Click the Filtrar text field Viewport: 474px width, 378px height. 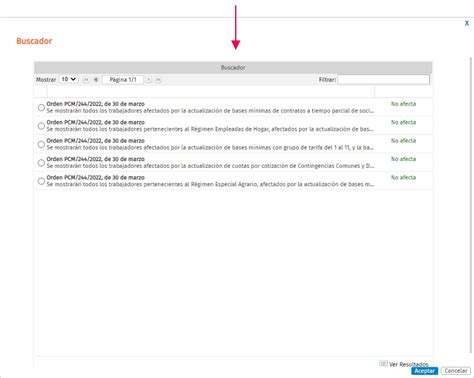(384, 79)
